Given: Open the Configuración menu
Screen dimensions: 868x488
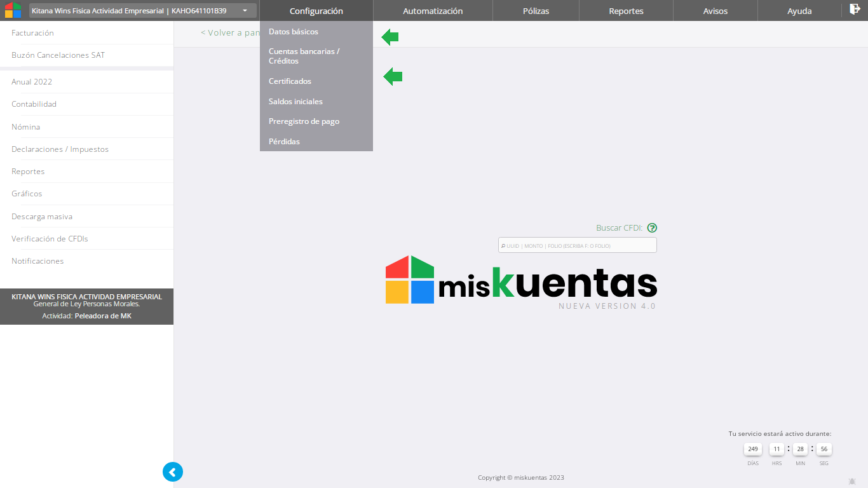Looking at the screenshot, I should coord(316,11).
